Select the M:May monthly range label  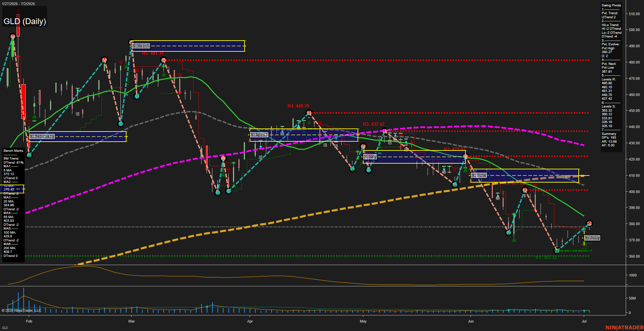tap(370, 157)
